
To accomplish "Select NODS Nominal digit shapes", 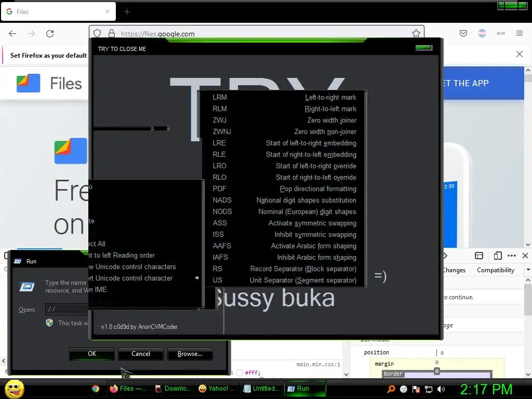I will click(x=284, y=212).
